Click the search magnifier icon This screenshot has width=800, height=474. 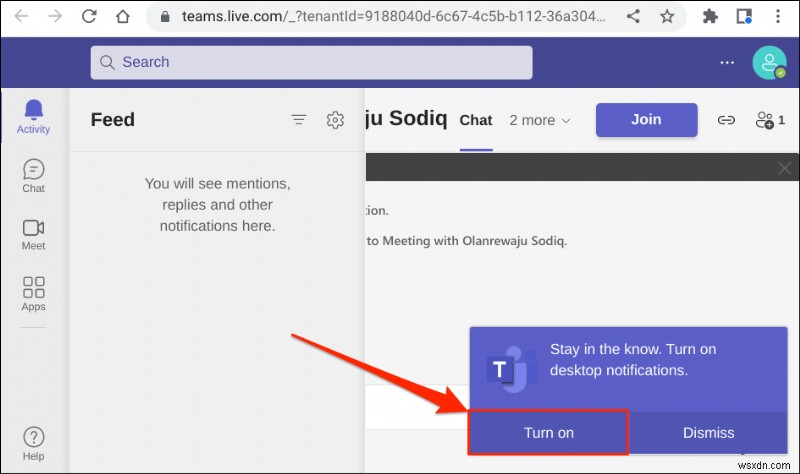107,62
